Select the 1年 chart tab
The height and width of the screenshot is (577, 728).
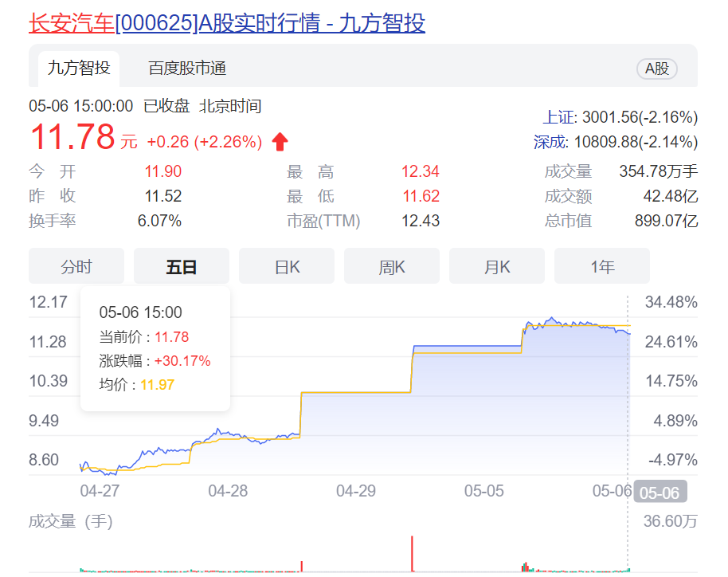[x=602, y=266]
